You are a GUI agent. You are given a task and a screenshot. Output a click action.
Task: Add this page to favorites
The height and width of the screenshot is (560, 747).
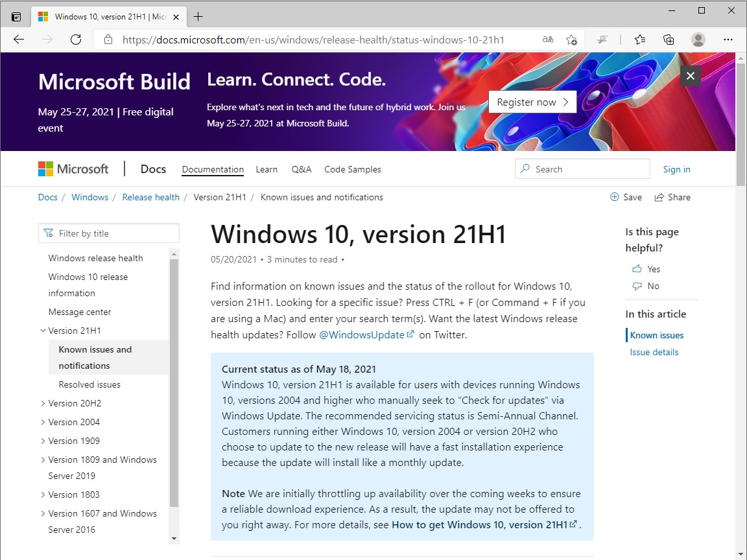(x=571, y=40)
